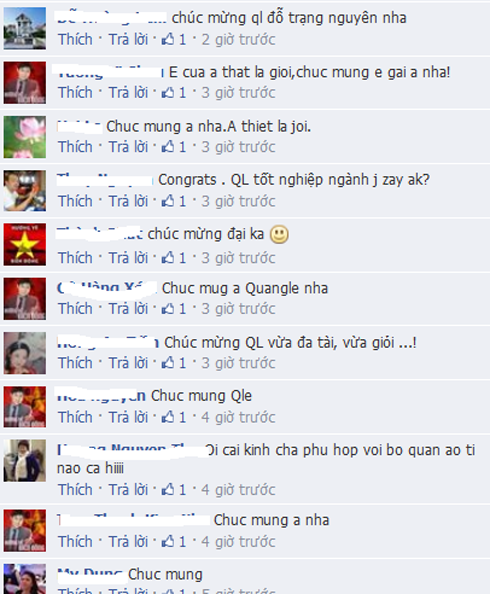Viewport: 490px width, 594px height.
Task: Click the '2 giờ trước' timestamp
Action: pyautogui.click(x=238, y=39)
